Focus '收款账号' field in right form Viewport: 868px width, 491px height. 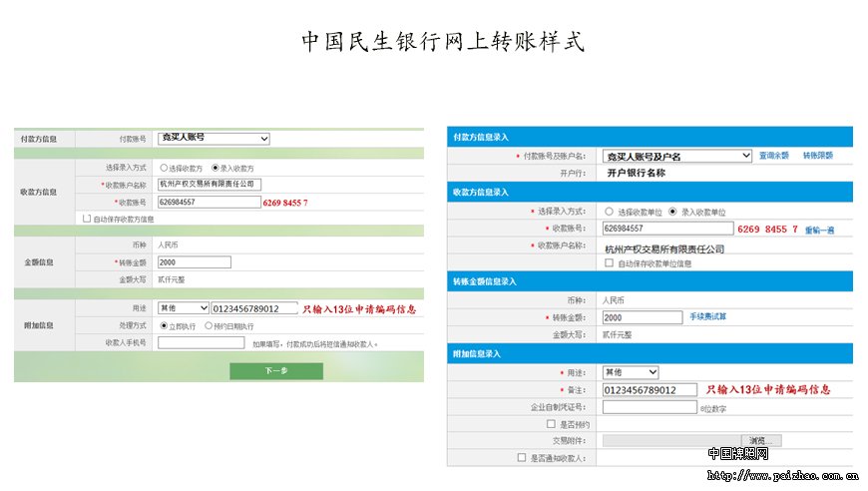(668, 229)
